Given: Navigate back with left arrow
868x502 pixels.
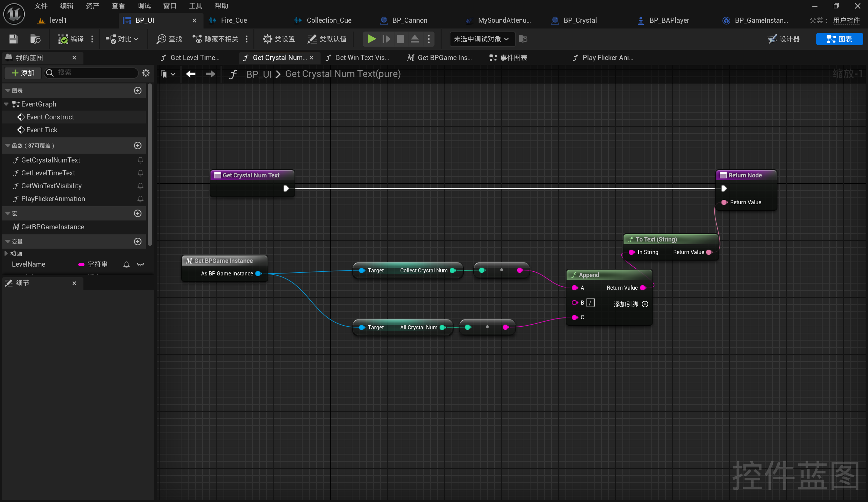Looking at the screenshot, I should (191, 74).
